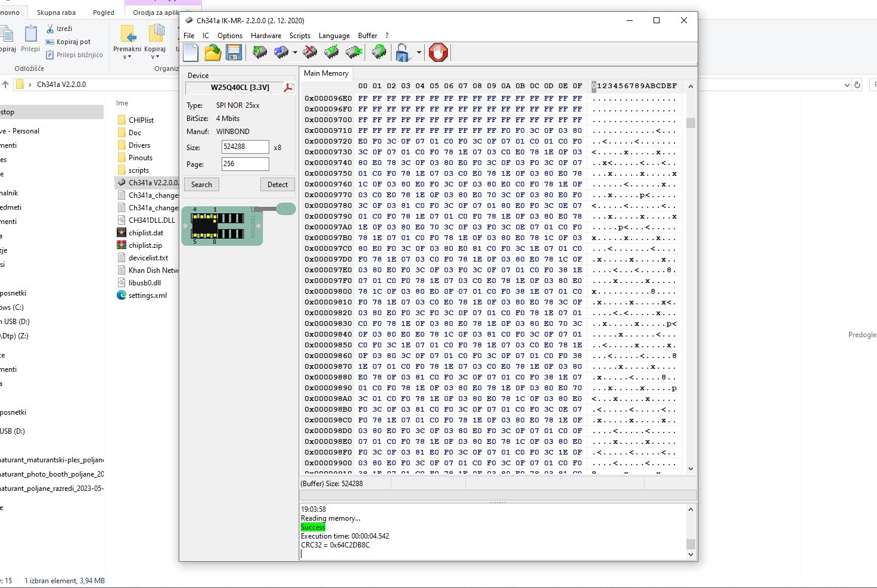
Task: Save buffer using the floppy disk icon
Action: click(x=234, y=52)
